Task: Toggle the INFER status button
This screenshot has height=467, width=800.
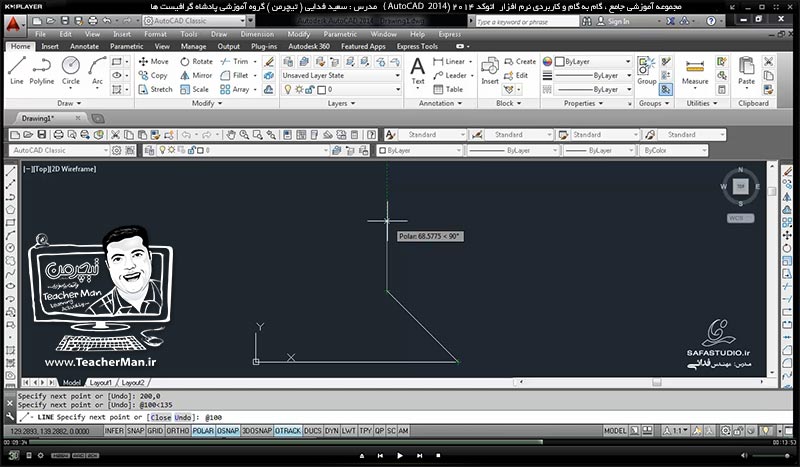Action: [x=114, y=431]
